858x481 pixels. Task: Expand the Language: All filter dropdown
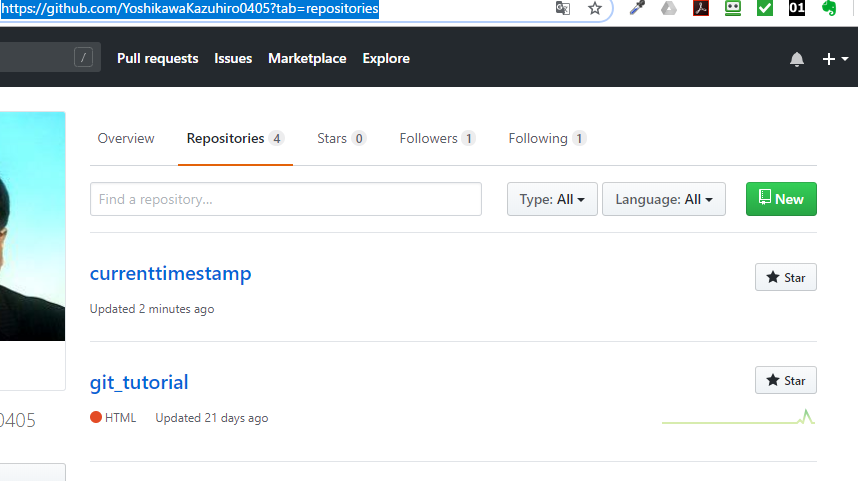tap(664, 199)
